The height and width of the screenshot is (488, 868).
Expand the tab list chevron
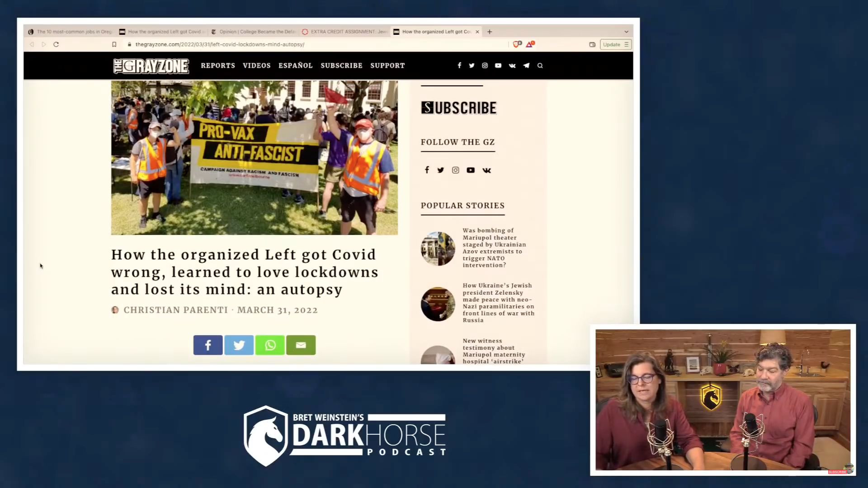tap(626, 32)
